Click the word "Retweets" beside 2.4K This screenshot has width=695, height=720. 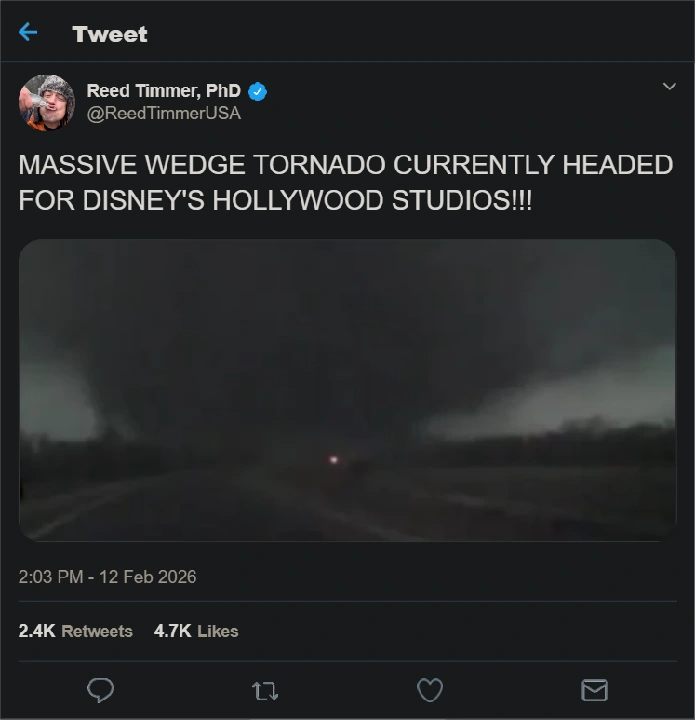click(x=97, y=631)
